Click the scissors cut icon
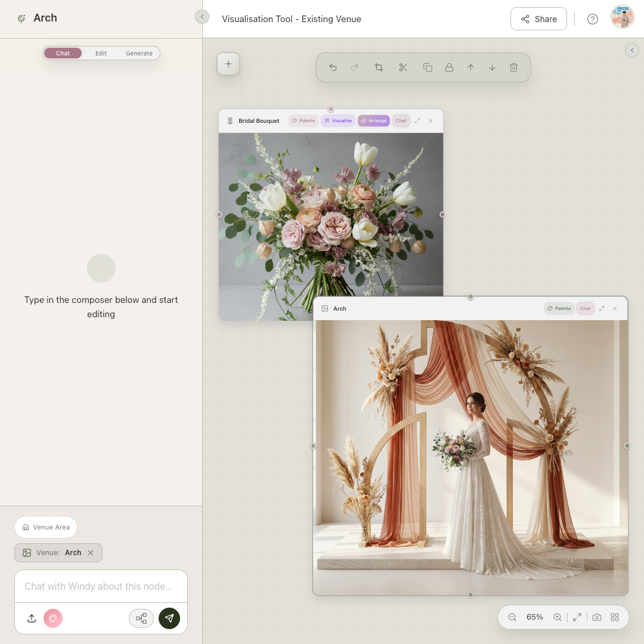644x644 pixels. coord(403,67)
